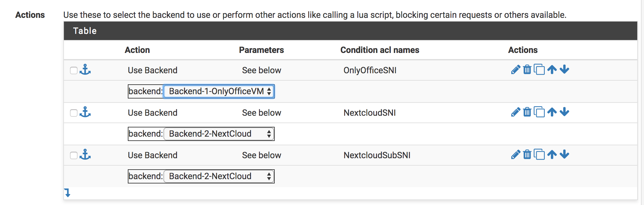Move the NextcloudSNI rule up

[x=552, y=112]
